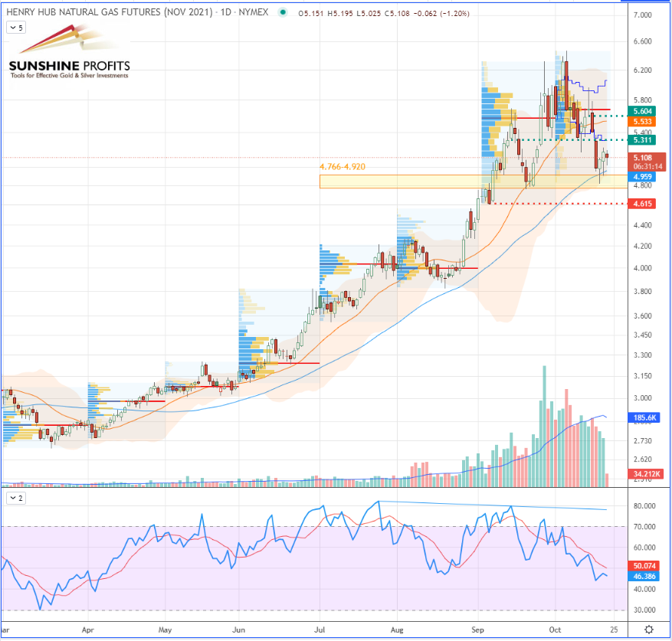Open chart settings gear icon

[x=649, y=630]
